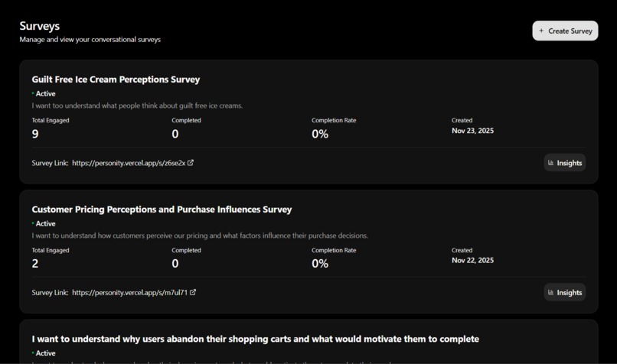Click the 0% completion rate of the Customer Pricing survey
Viewport: 617px width, 364px height.
[320, 264]
